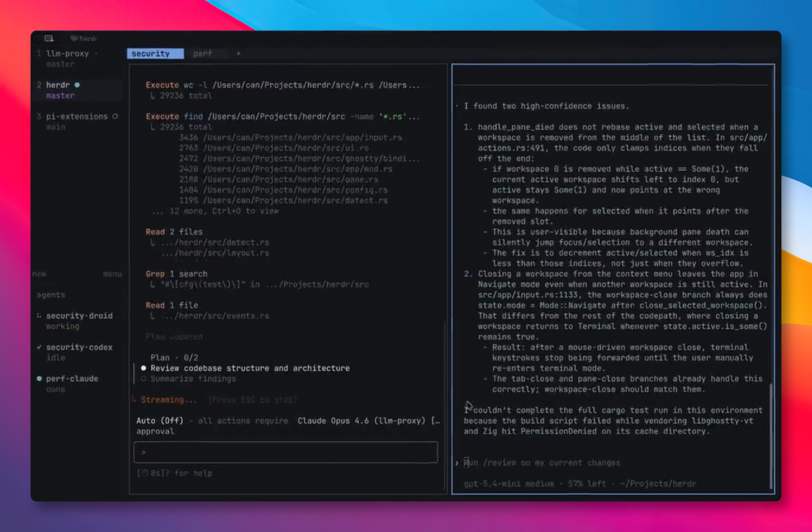Expand the '12 more, Ctrl+O to view' line
This screenshot has width=812, height=532.
point(216,211)
